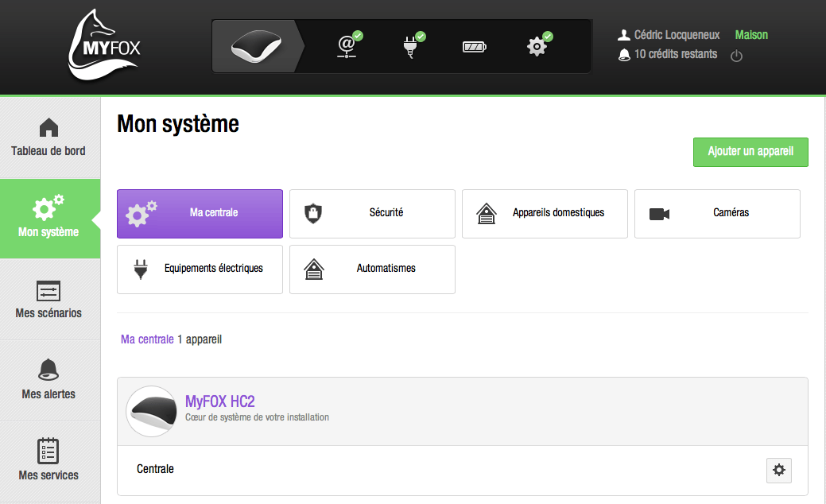Select the central unit device icon in top bar
The image size is (826, 504).
tap(257, 46)
